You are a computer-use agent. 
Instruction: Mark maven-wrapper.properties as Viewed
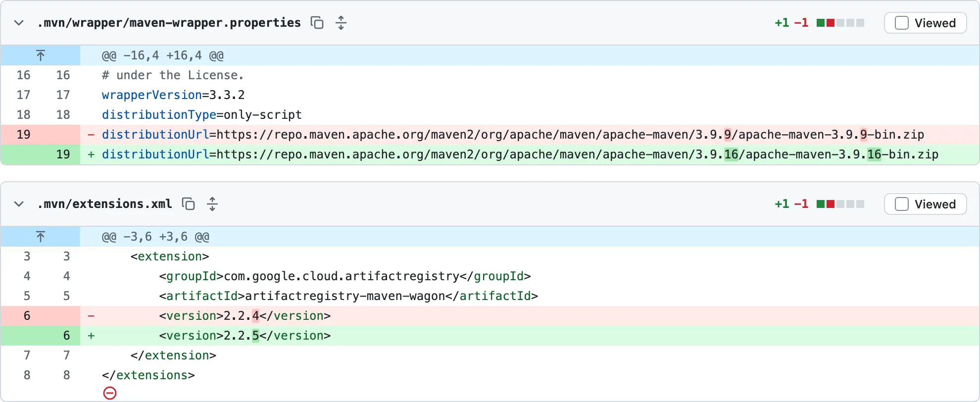point(925,23)
